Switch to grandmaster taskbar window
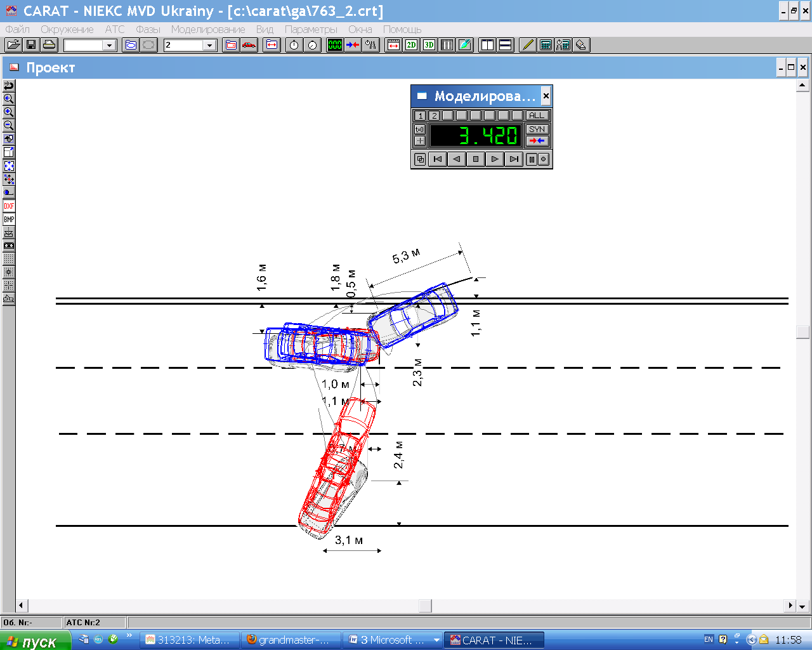This screenshot has height=650, width=812. (x=291, y=640)
